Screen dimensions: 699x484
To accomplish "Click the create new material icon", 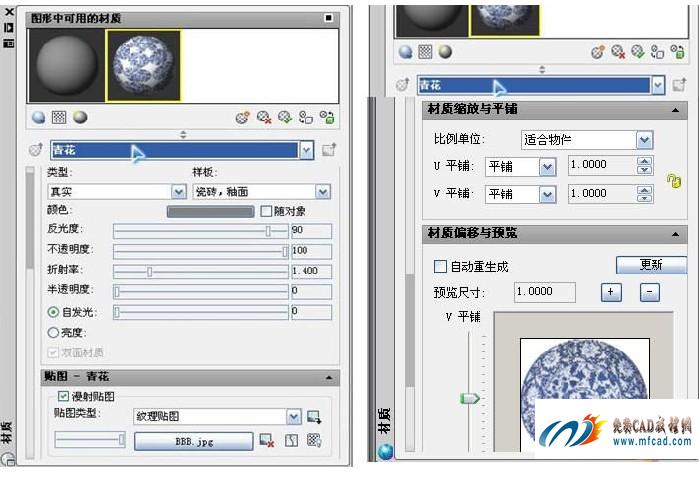I will [242, 117].
